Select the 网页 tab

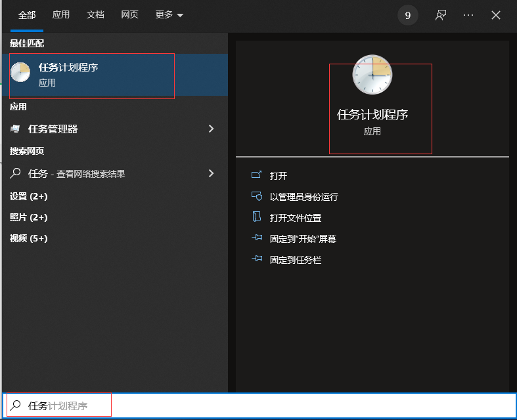[129, 15]
